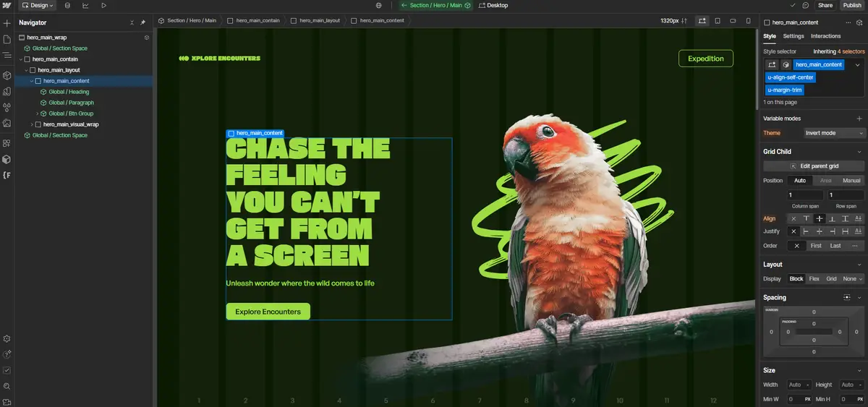
Task: Open the Theme Invert mode dropdown
Action: (x=834, y=133)
